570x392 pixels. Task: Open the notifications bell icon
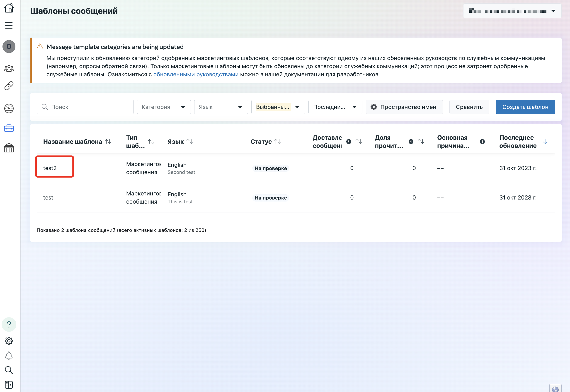[x=9, y=355]
